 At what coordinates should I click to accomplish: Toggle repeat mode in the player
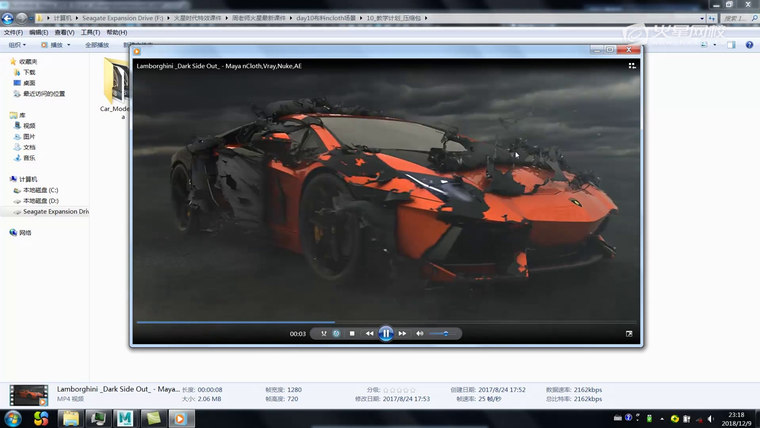click(337, 333)
